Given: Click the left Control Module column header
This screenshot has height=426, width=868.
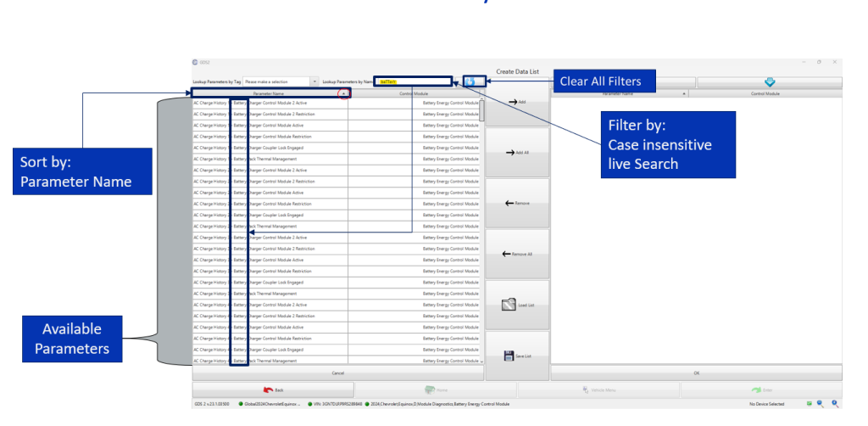Looking at the screenshot, I should [414, 93].
